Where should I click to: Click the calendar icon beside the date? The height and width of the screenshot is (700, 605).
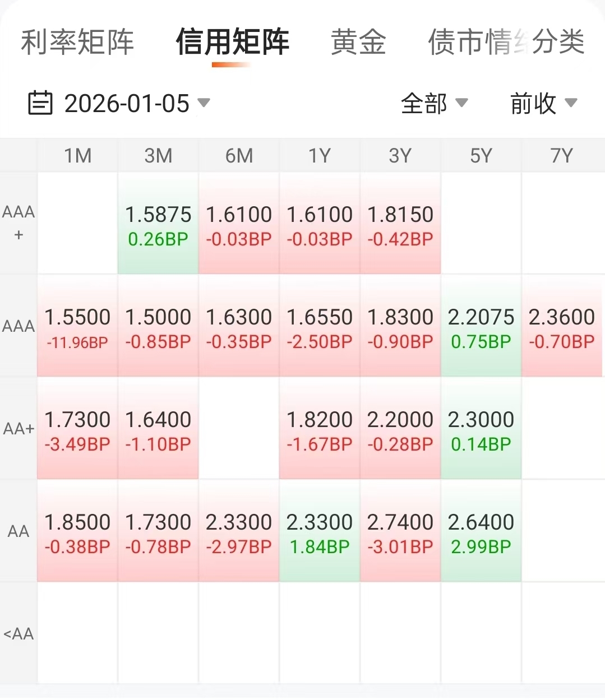pos(40,103)
